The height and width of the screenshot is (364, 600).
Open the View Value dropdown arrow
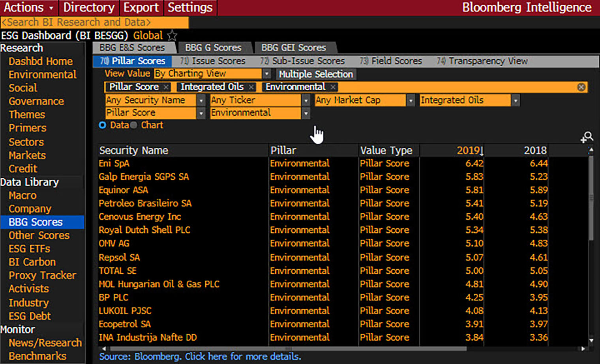[267, 74]
